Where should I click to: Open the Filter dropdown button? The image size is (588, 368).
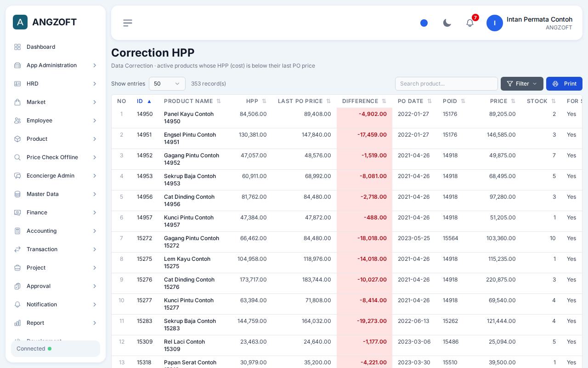(x=522, y=84)
